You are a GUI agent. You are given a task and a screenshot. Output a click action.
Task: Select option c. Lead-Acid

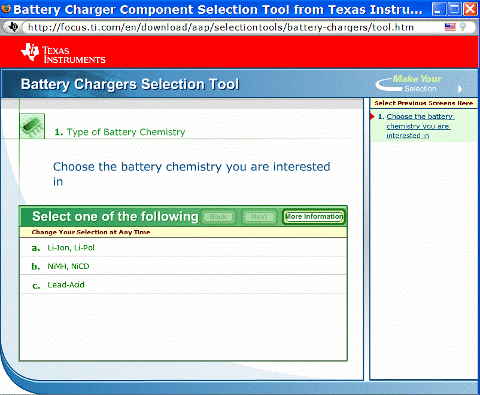[x=183, y=285]
